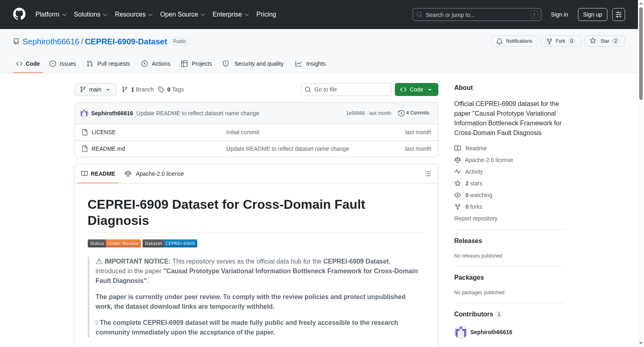Viewport: 644px width, 347px height.
Task: Expand the Enterprise menu
Action: click(x=231, y=15)
